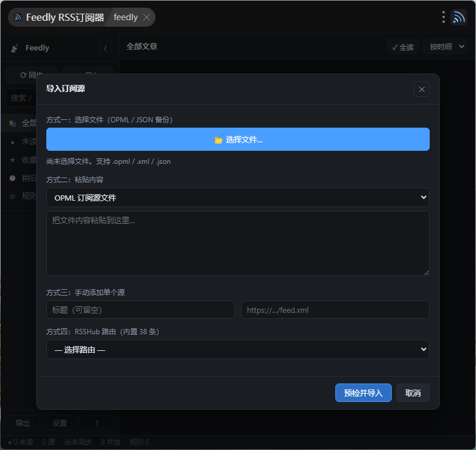The width and height of the screenshot is (476, 450).
Task: Click the 0 源 status bar entry
Action: pyautogui.click(x=49, y=442)
